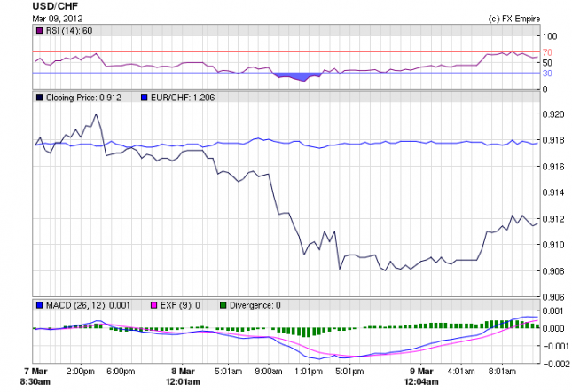Click the (c) FX Empire credit
Image resolution: width=572 pixels, height=392 pixels.
point(514,19)
